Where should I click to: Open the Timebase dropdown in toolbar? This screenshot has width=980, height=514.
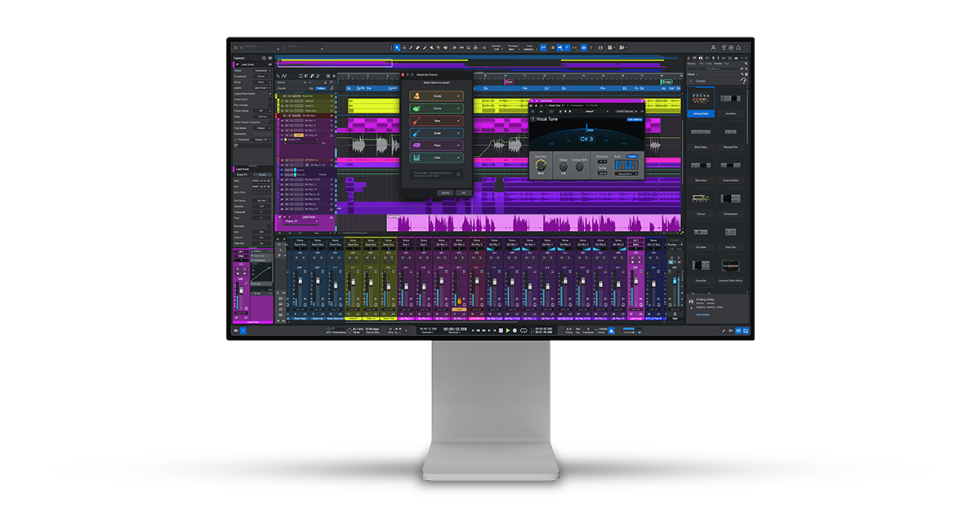[x=513, y=49]
